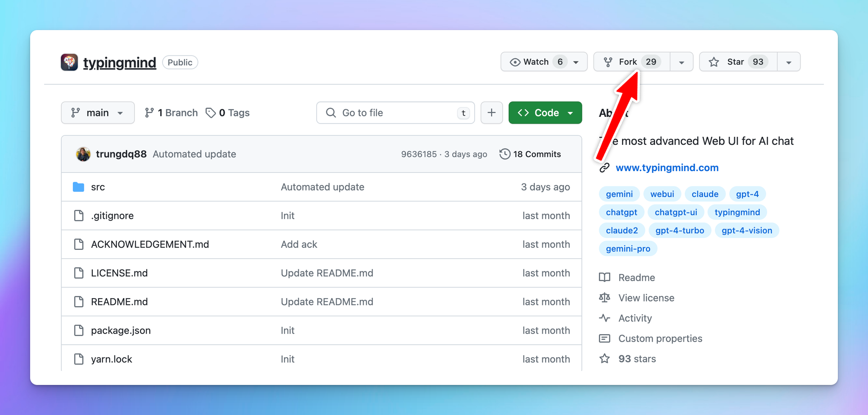Image resolution: width=868 pixels, height=415 pixels.
Task: Open the green Code dropdown button
Action: point(545,113)
